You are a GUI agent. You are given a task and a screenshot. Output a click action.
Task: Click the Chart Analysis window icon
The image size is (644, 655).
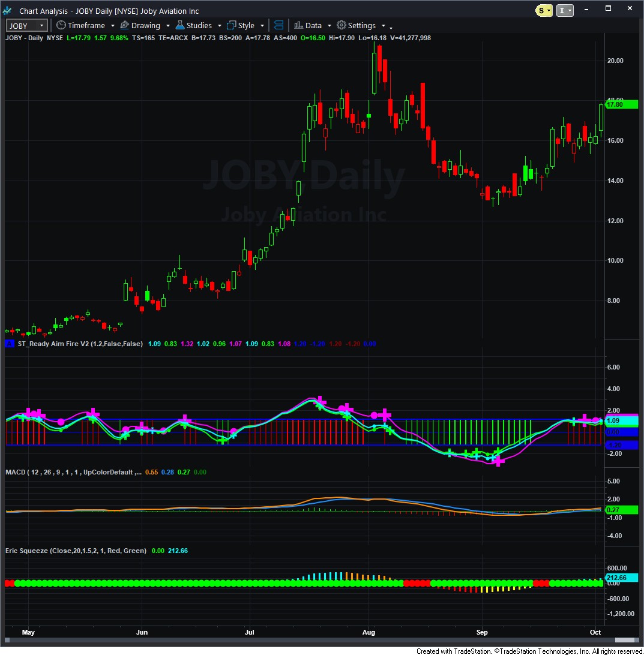[7, 11]
